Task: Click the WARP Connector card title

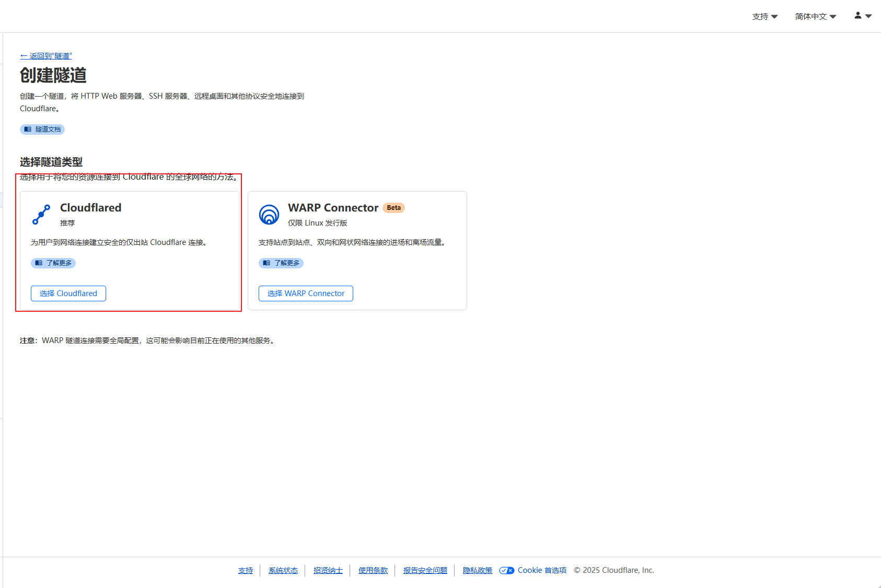Action: 333,208
